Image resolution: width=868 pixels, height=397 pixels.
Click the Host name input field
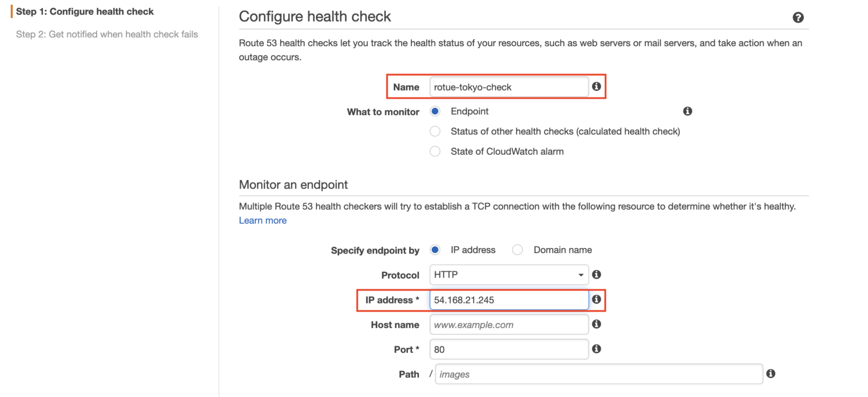509,325
